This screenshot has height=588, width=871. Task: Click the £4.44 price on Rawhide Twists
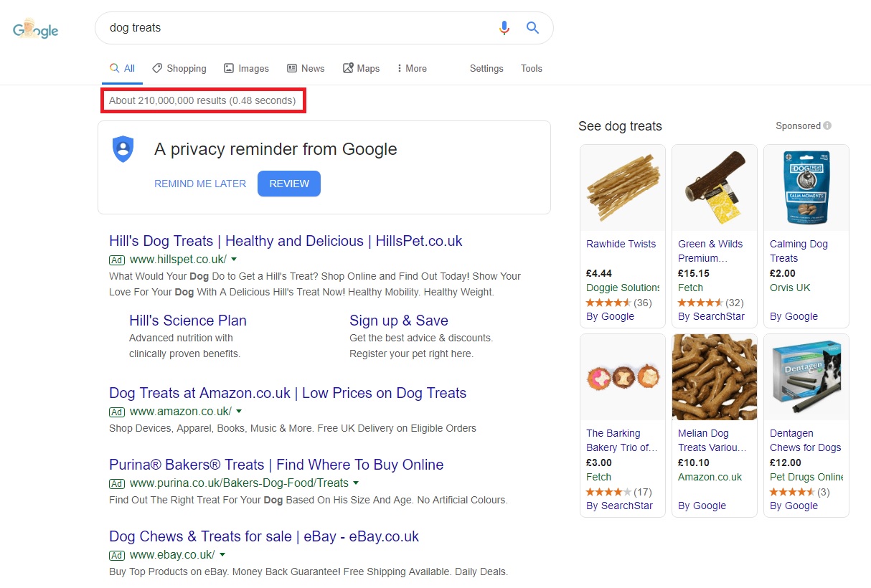[599, 273]
